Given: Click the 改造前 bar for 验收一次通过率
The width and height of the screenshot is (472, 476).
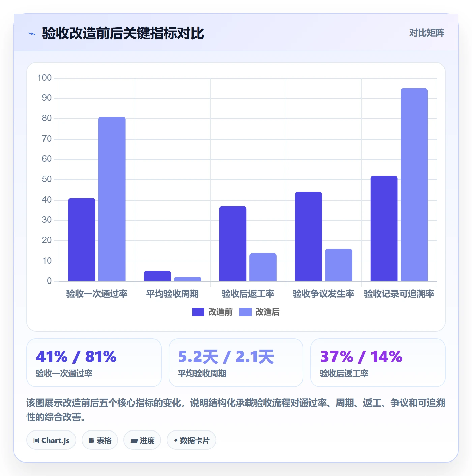Looking at the screenshot, I should (x=82, y=240).
